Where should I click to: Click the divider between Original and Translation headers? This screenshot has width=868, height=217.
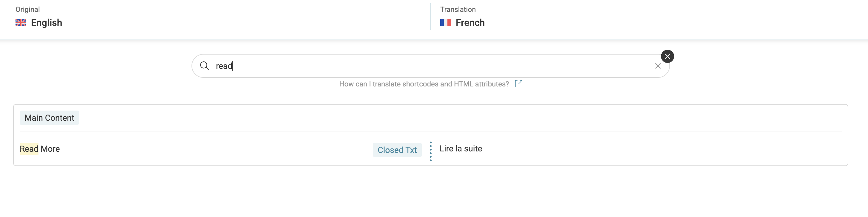[430, 16]
